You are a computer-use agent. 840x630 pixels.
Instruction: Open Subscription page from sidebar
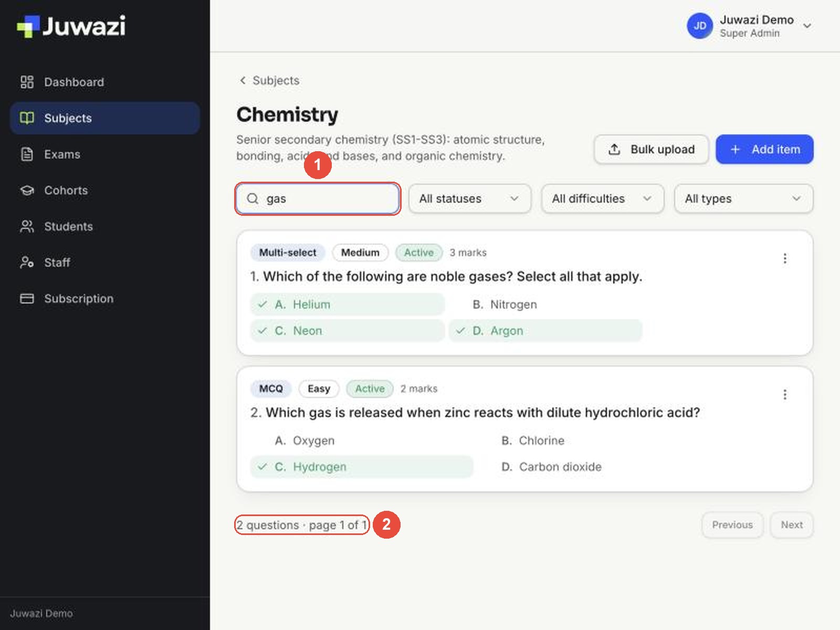click(x=104, y=299)
